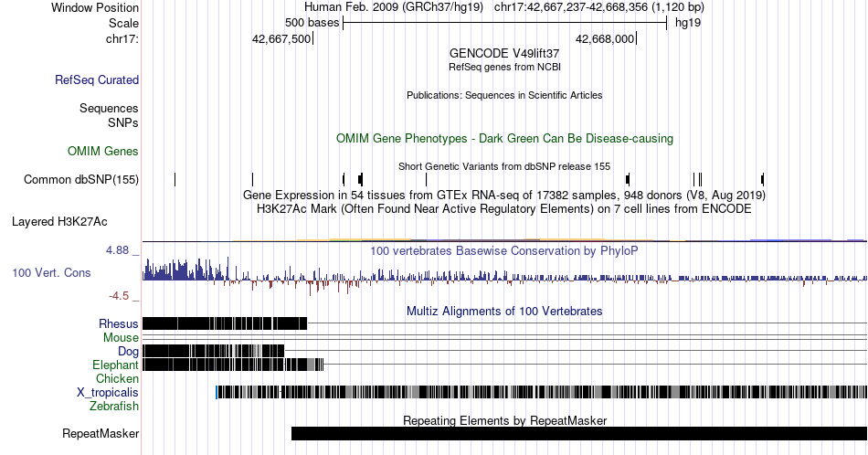Screen dimensions: 868x455
Task: Click the Rhesus alignment block
Action: (x=225, y=323)
